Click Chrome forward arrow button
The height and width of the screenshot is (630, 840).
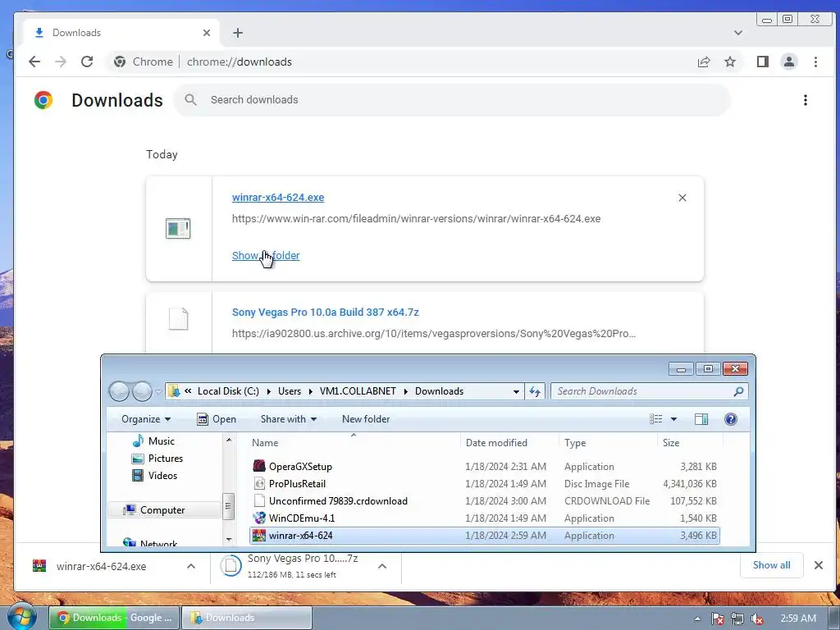click(61, 62)
